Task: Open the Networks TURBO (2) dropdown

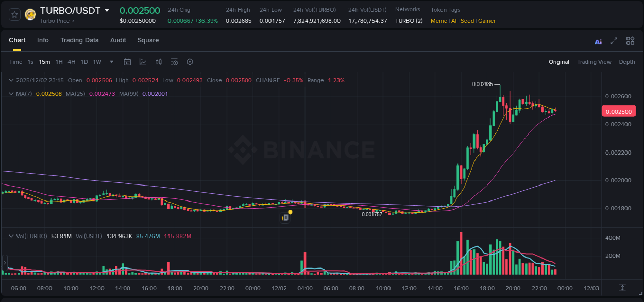Action: [x=409, y=21]
